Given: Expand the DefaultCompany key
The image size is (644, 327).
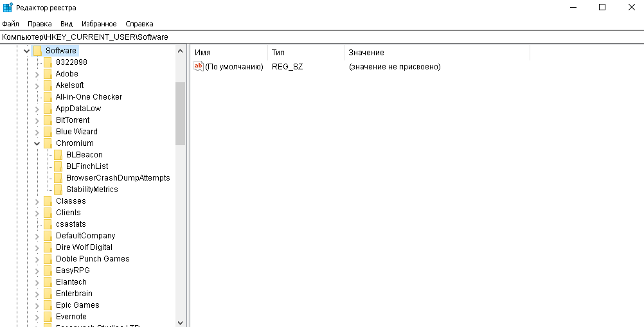Looking at the screenshot, I should [x=37, y=236].
